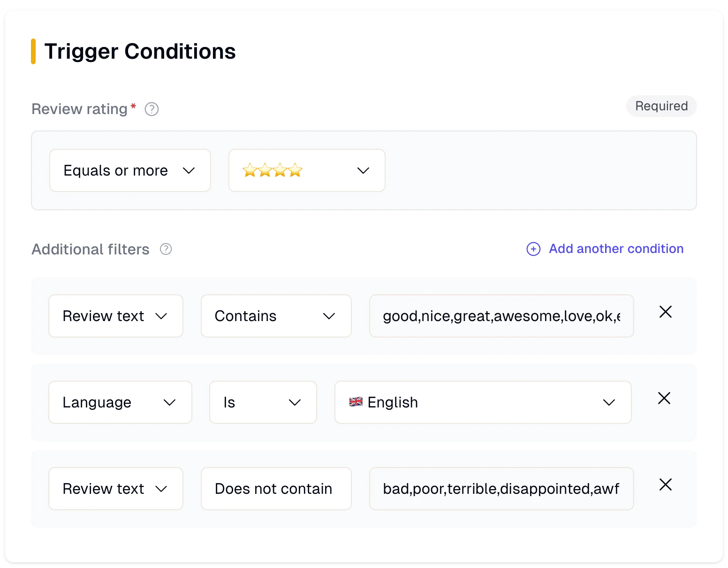
Task: Open Review text dropdown beside Does not contain
Action: pyautogui.click(x=116, y=489)
